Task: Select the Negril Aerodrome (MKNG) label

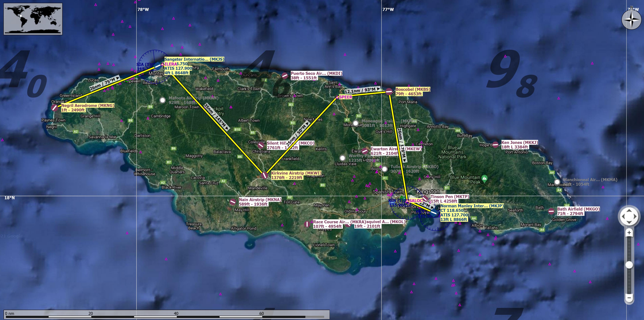Action: pos(88,105)
